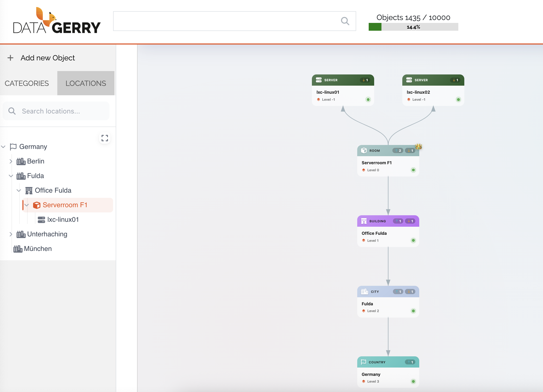The height and width of the screenshot is (392, 543).
Task: Click green status dot on Serverroom F1 node
Action: point(413,170)
